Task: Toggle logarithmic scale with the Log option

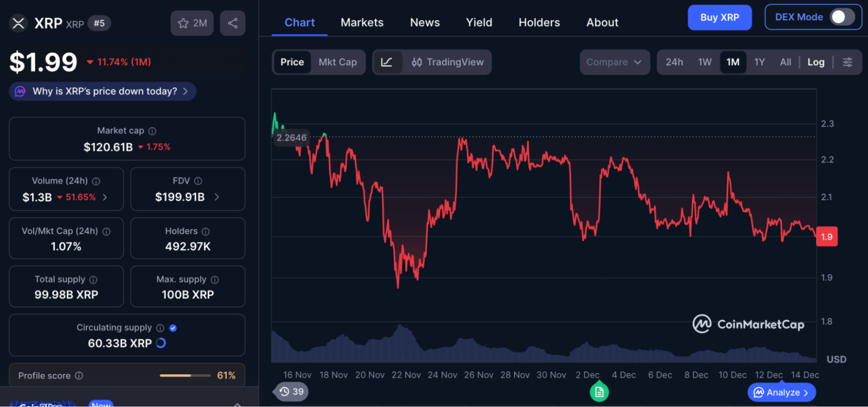Action: coord(816,62)
